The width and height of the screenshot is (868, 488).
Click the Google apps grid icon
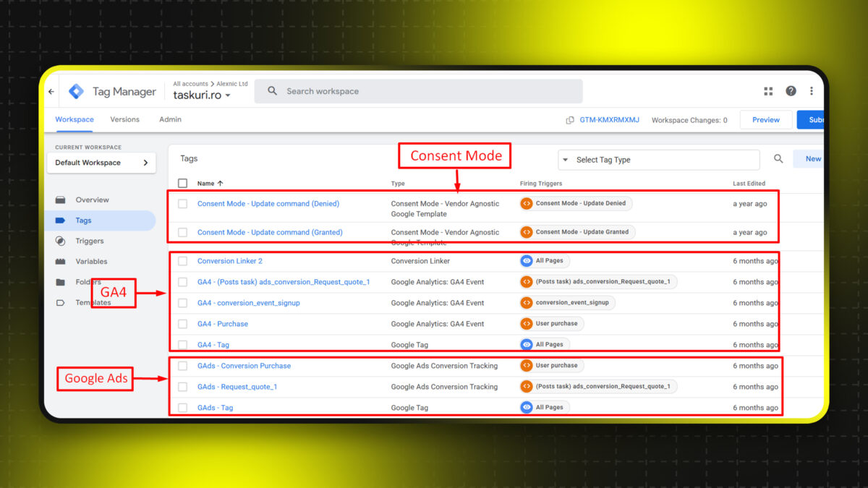click(768, 91)
